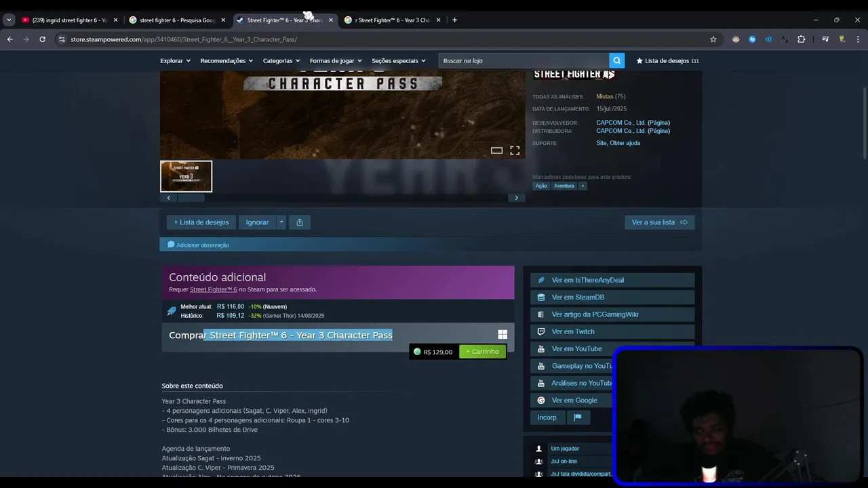This screenshot has height=488, width=868.
Task: Click the share icon next to Ignorar
Action: (x=300, y=222)
